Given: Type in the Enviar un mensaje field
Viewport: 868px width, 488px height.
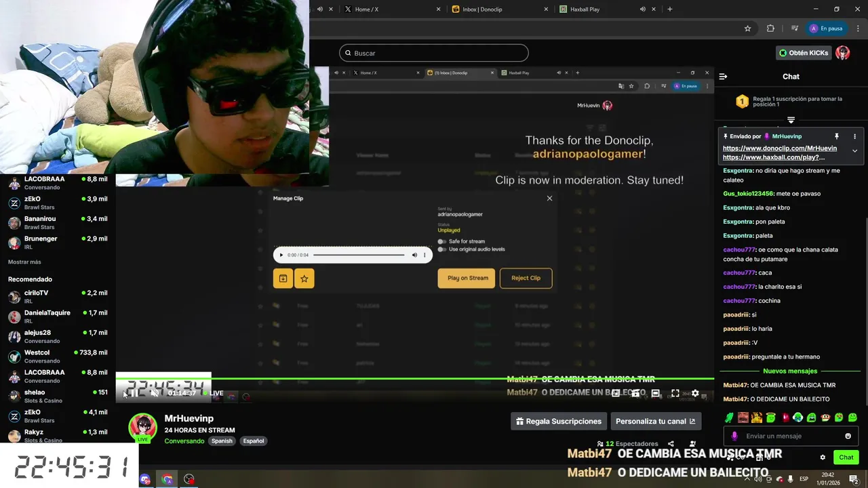Looking at the screenshot, I should (x=791, y=436).
